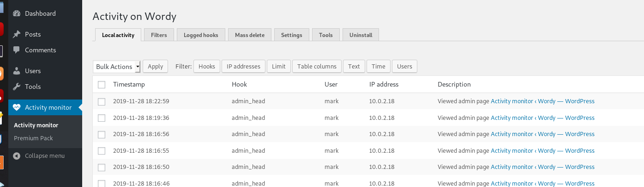
Task: Click the User column header
Action: point(331,84)
